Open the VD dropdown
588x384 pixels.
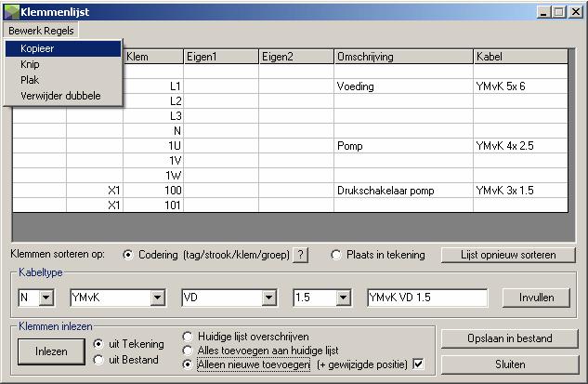268,298
